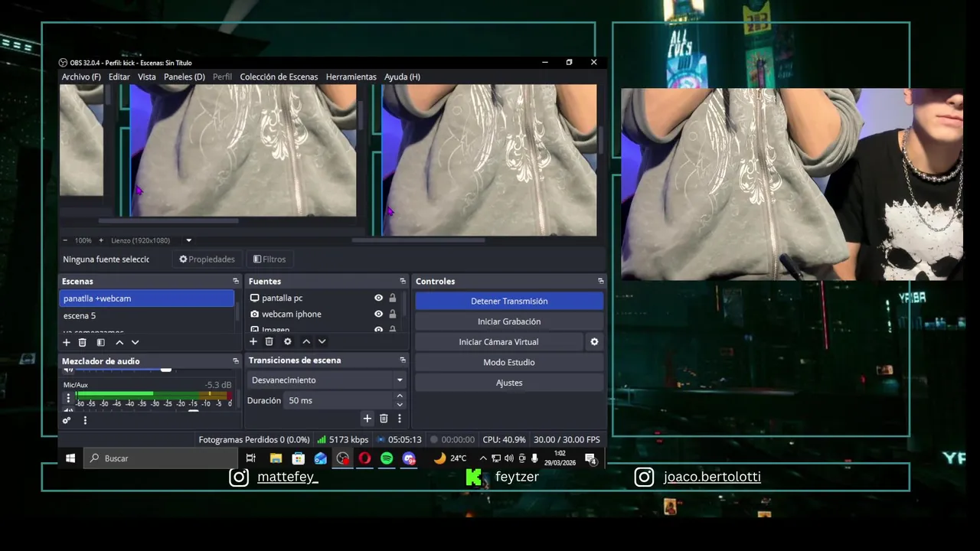Add a new source in Fuentes panel
Viewport: 980px width, 551px height.
tap(253, 341)
